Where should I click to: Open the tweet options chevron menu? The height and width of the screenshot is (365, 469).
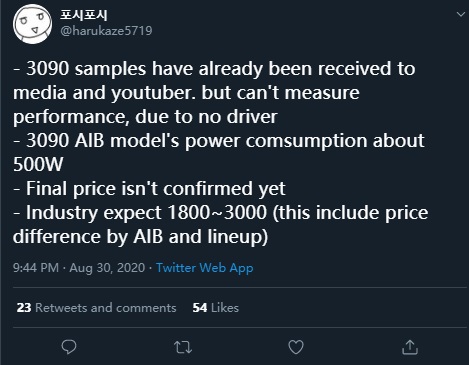461,14
